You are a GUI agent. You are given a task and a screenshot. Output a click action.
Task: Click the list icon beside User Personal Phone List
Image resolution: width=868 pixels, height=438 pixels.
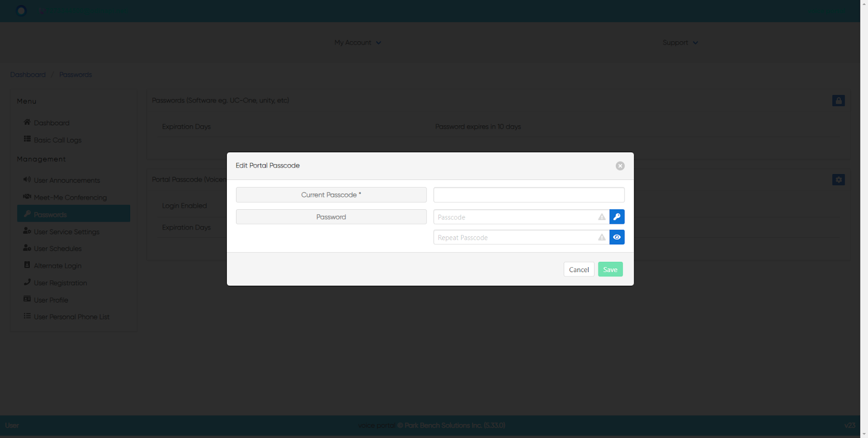click(x=27, y=316)
